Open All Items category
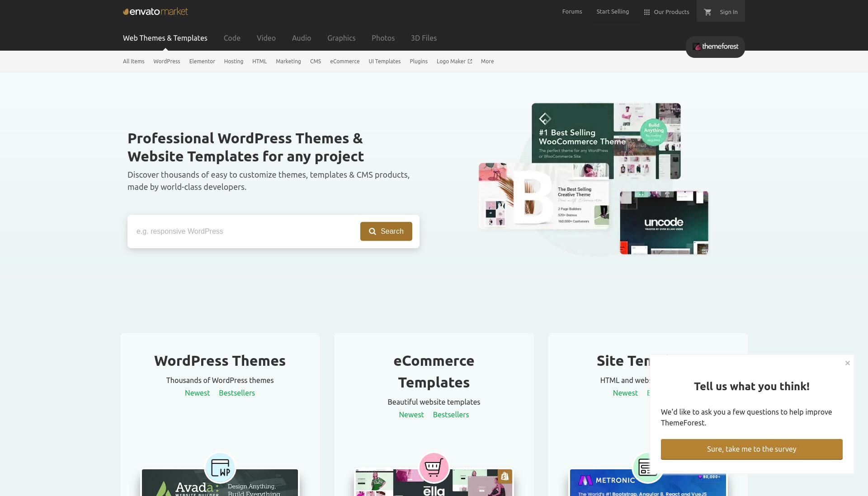 133,61
